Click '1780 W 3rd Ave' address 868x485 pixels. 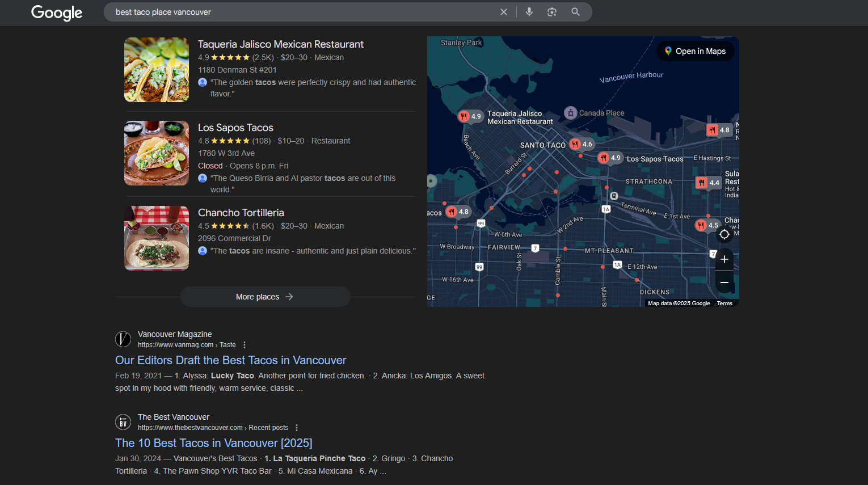click(x=226, y=153)
